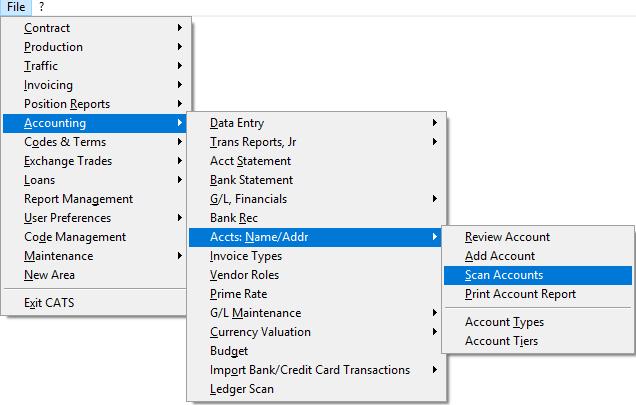Viewport: 636px width, 405px height.
Task: Select Add Account
Action: pos(538,256)
